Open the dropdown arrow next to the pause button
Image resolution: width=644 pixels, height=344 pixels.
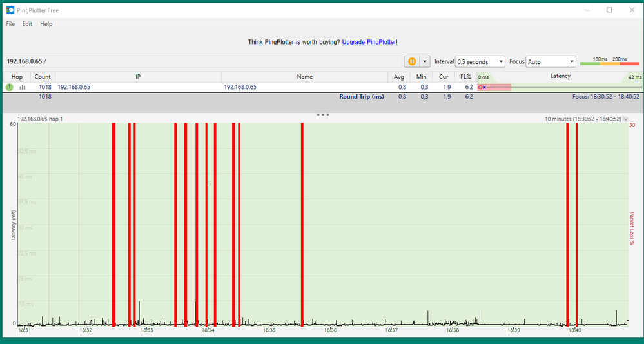(x=425, y=61)
